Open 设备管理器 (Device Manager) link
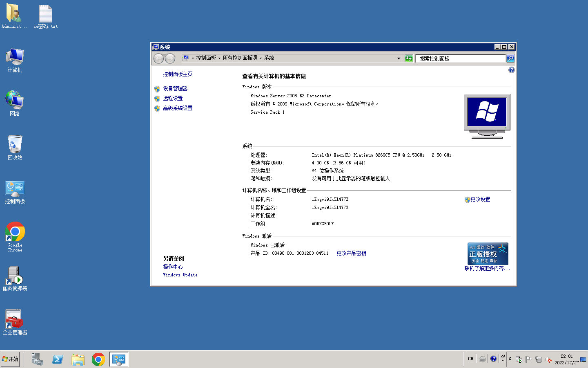Viewport: 588px width, 368px height. coord(175,88)
